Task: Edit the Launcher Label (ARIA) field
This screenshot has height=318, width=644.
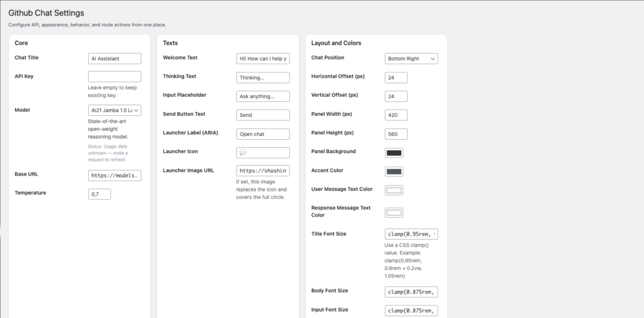Action: tap(263, 134)
